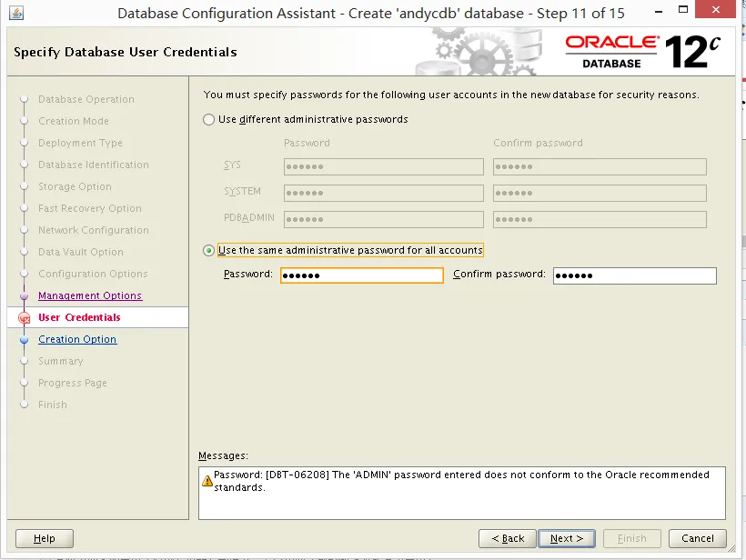Click the Creation Mode step

(x=74, y=121)
